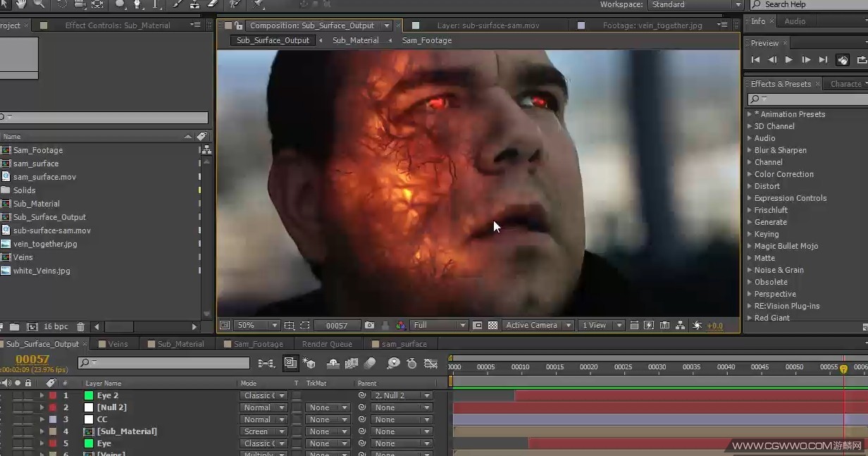The height and width of the screenshot is (456, 868).
Task: Open the Screen blend mode dropdown for Sub_Material
Action: (263, 431)
